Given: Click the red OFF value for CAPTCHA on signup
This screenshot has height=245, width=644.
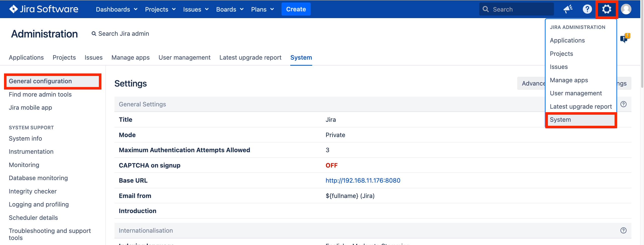Looking at the screenshot, I should [x=332, y=166].
